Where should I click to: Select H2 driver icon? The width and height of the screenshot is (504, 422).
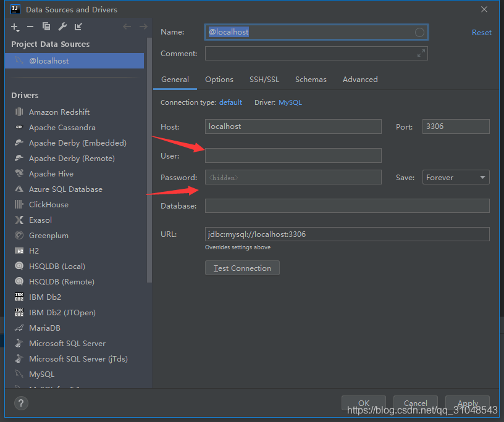[x=19, y=251]
